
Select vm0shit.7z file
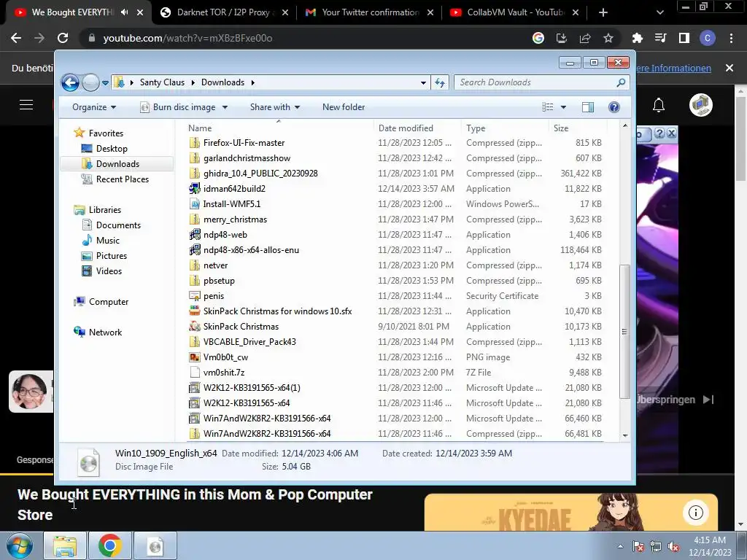click(223, 373)
